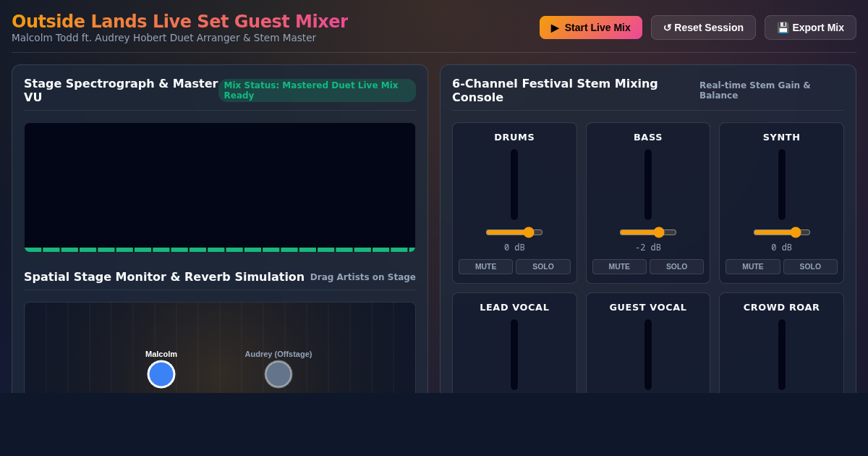Image resolution: width=868 pixels, height=456 pixels.
Task: Adjust the Bass gain slider
Action: click(x=648, y=232)
